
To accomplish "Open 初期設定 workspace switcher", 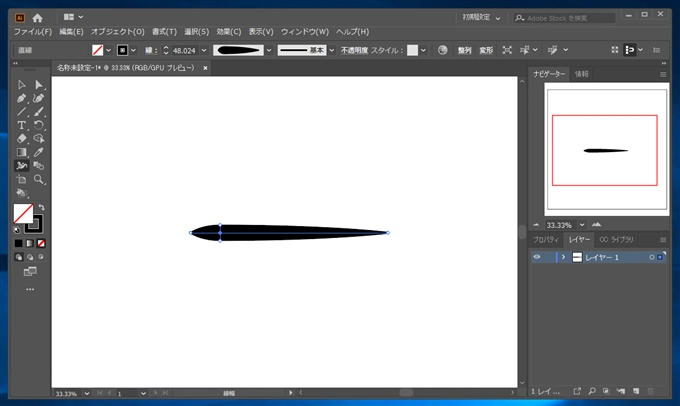I will pyautogui.click(x=481, y=18).
